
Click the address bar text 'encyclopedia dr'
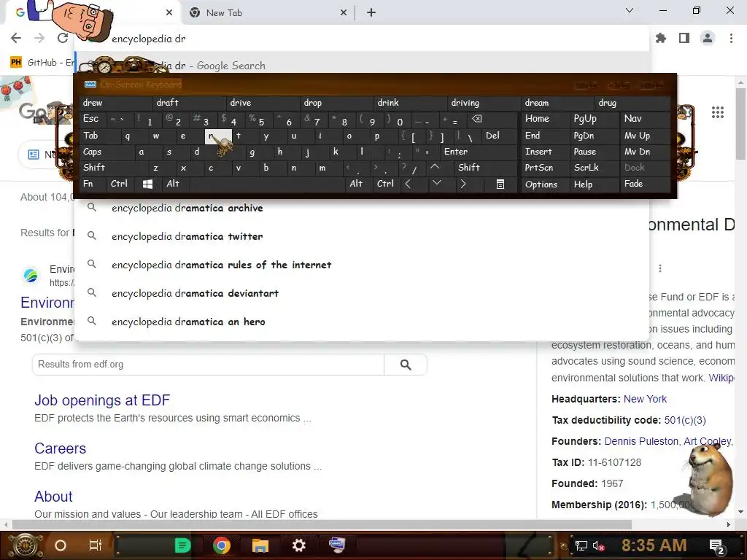point(149,39)
